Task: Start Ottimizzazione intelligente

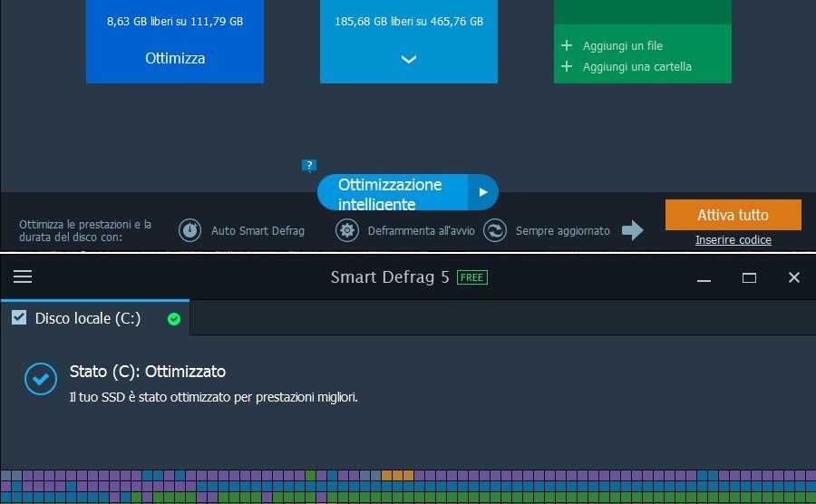Action: point(393,192)
